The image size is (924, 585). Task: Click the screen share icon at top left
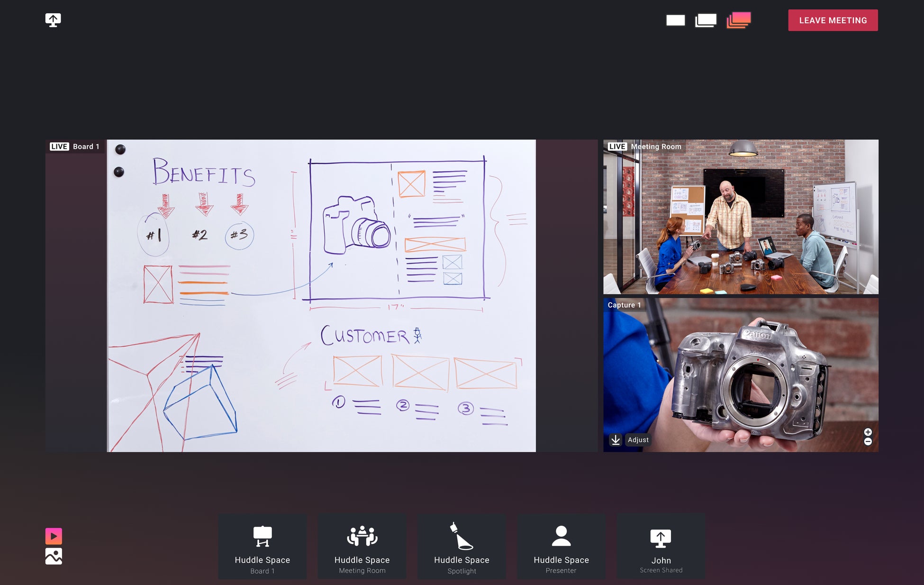pos(53,20)
